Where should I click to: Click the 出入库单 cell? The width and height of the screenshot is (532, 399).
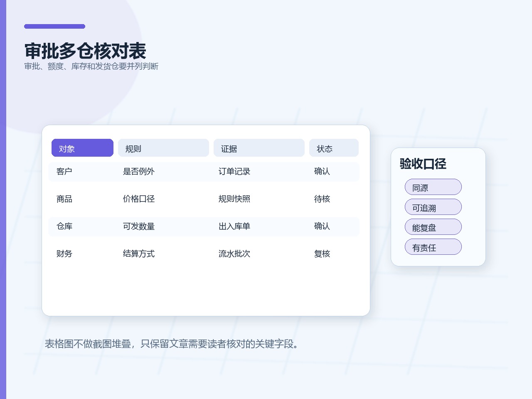coord(234,227)
